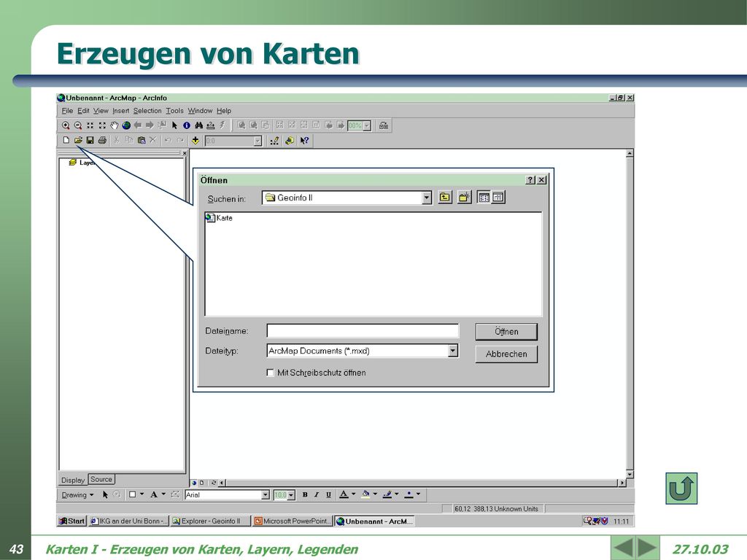Select the Identify info tool
747x560 pixels.
[x=187, y=125]
